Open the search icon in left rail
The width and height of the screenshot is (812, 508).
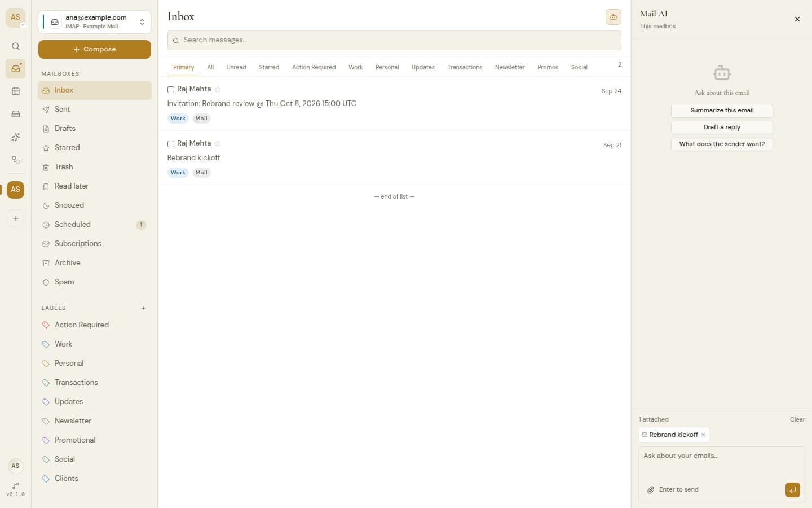[x=16, y=46]
